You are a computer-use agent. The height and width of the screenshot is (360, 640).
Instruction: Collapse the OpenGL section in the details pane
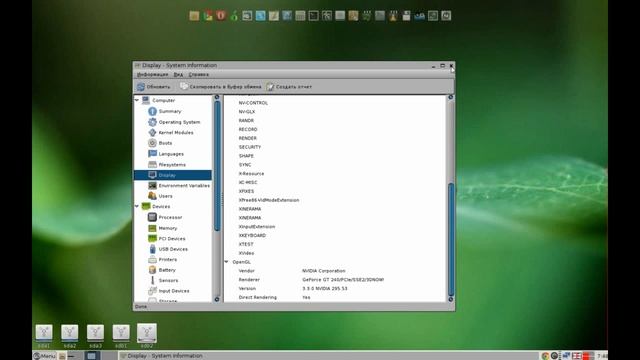[227, 262]
